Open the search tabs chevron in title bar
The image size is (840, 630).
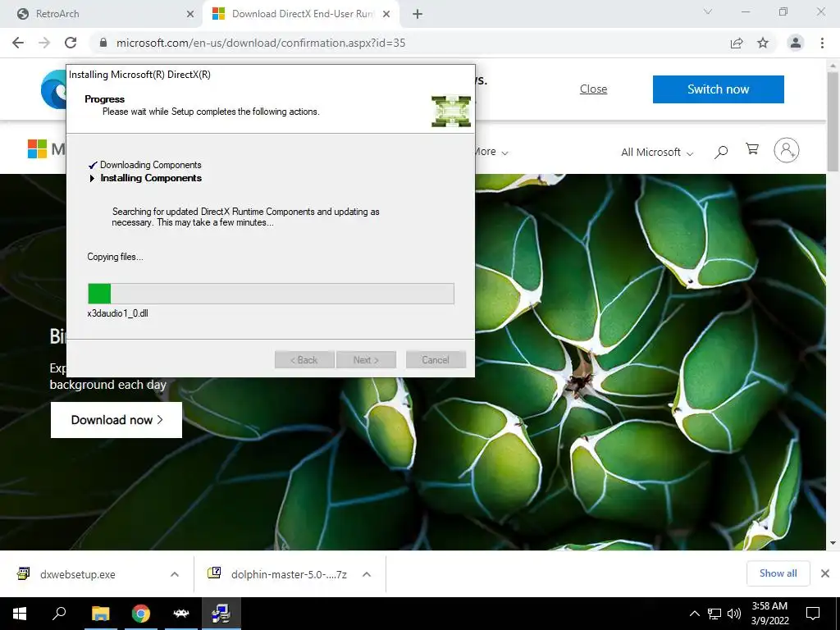(708, 11)
